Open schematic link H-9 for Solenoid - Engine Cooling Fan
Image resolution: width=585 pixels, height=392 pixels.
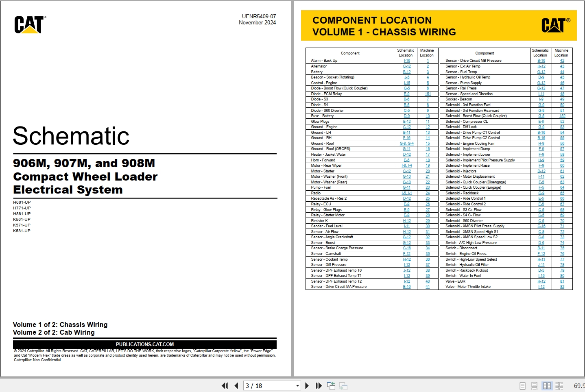(x=541, y=144)
